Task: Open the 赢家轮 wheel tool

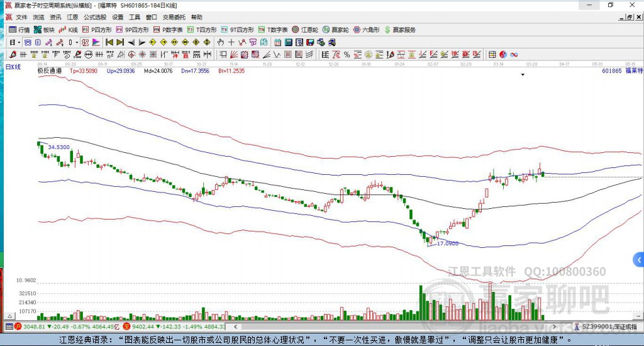Action: click(336, 30)
